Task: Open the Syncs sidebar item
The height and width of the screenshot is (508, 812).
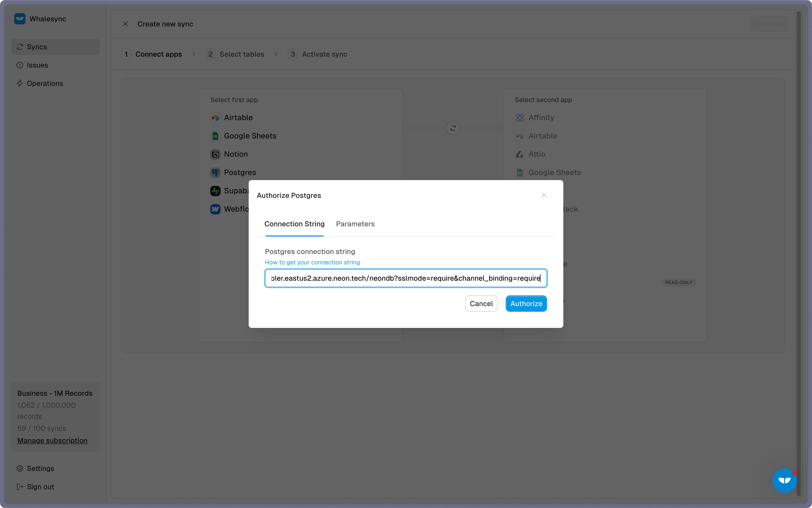Action: [55, 47]
